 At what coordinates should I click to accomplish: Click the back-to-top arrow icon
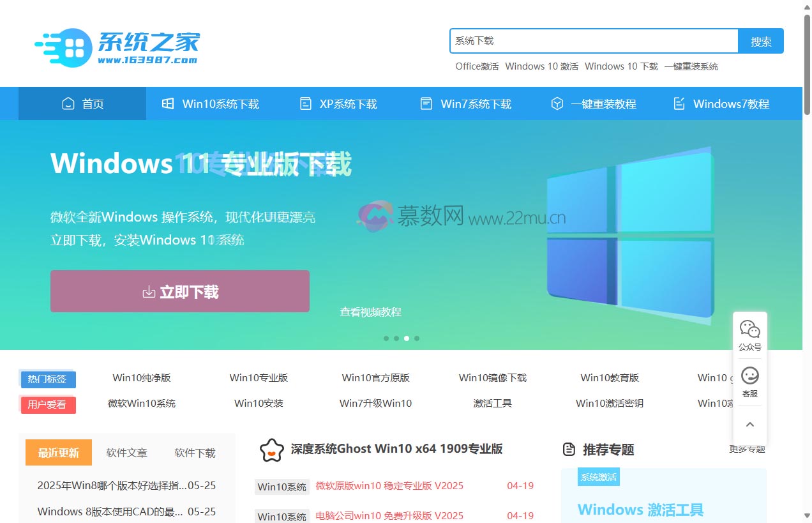point(749,423)
